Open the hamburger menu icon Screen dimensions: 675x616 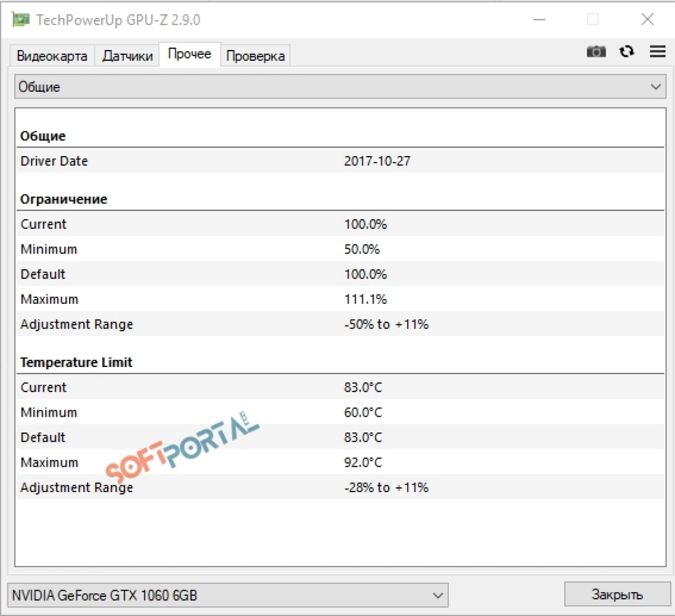click(x=658, y=52)
